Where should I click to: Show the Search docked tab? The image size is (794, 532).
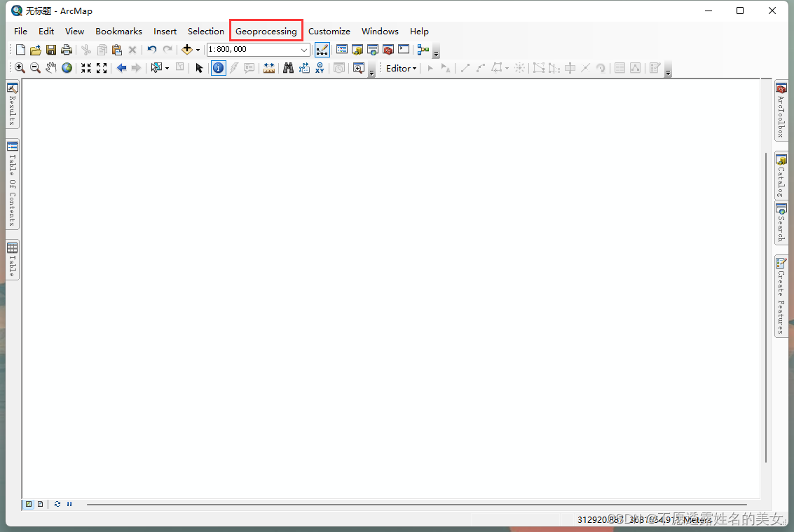point(781,224)
